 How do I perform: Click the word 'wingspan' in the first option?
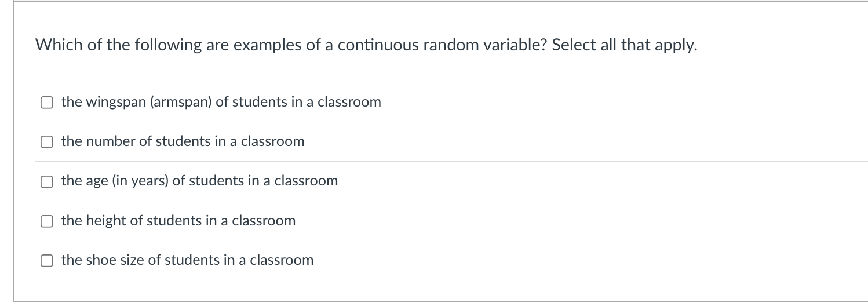pyautogui.click(x=116, y=103)
